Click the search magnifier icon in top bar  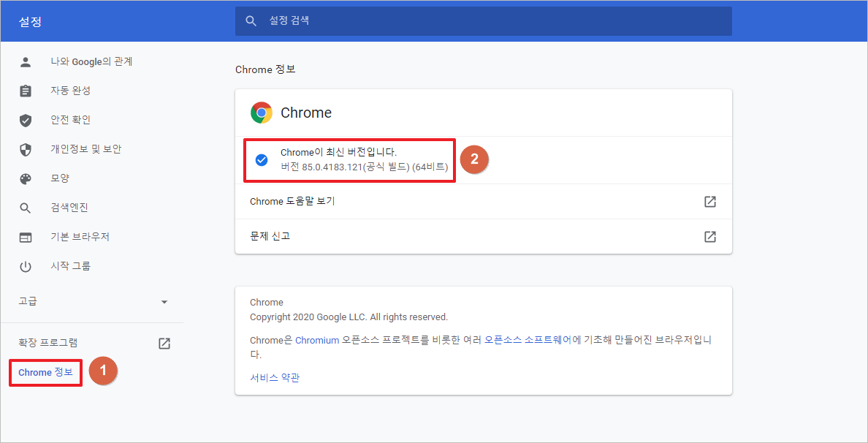[x=251, y=21]
